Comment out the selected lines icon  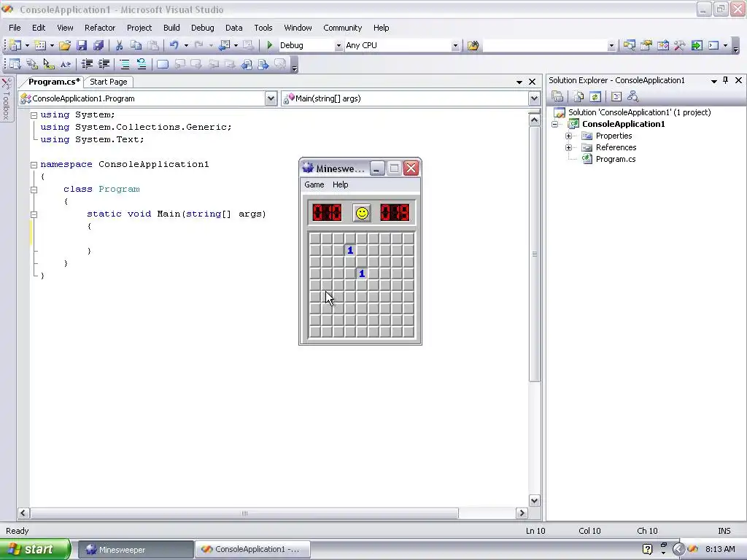124,64
